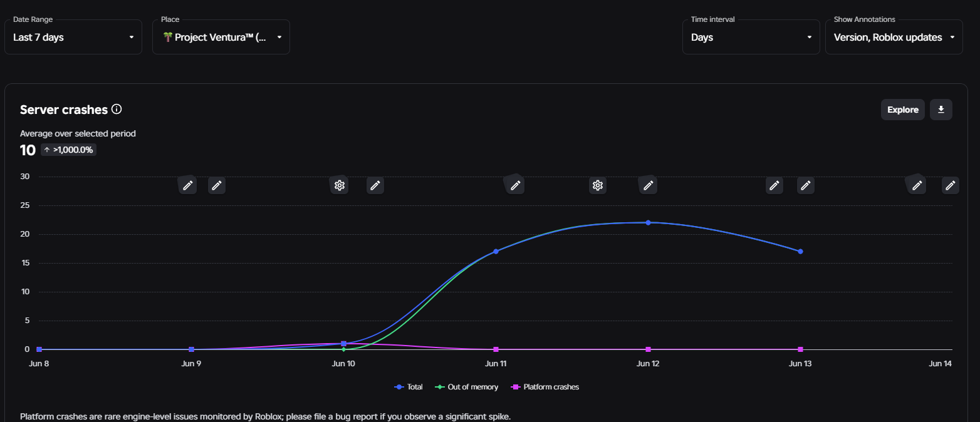This screenshot has height=422, width=980.
Task: Open the pencil annotation directly above Jun 13
Action: [806, 185]
